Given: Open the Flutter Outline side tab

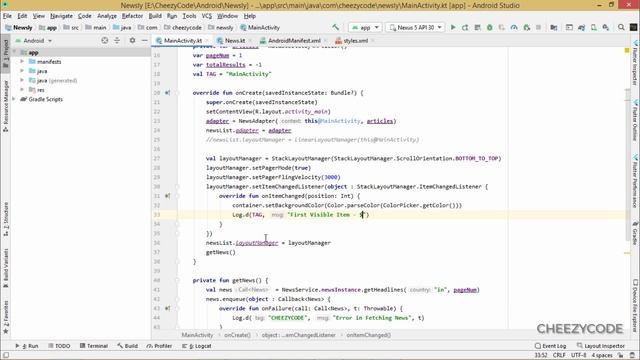Looking at the screenshot, I should [635, 120].
